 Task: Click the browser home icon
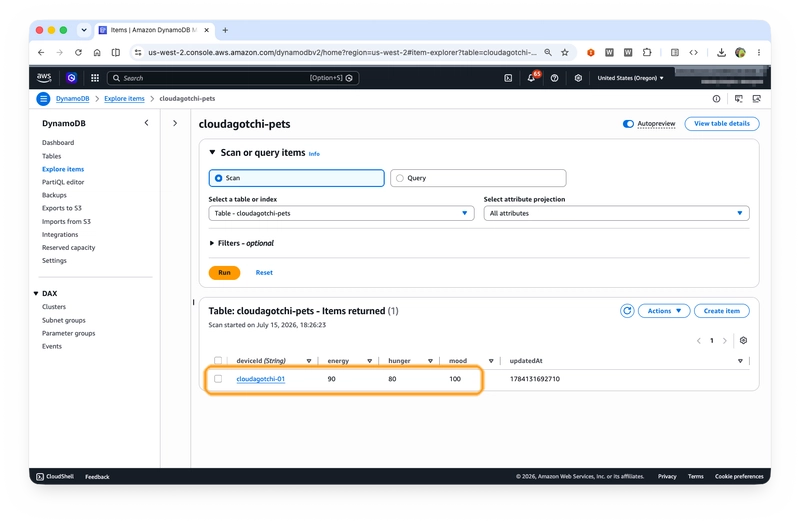click(97, 53)
